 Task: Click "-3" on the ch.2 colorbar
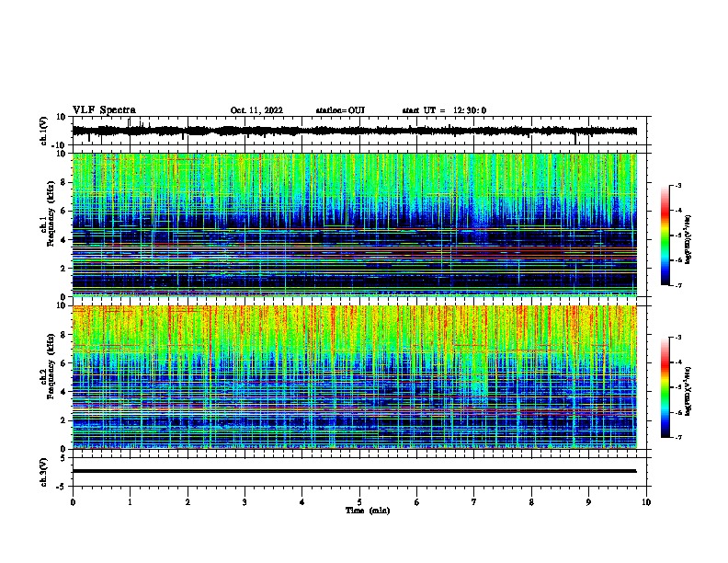tap(678, 338)
